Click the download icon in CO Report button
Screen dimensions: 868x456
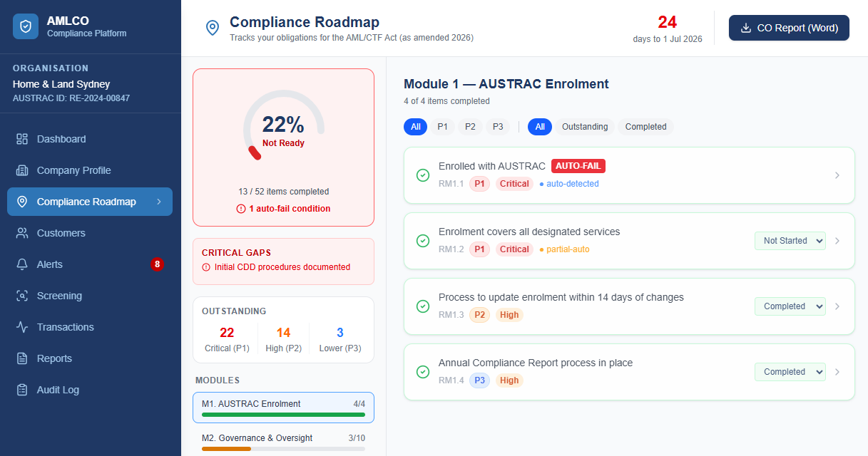click(x=746, y=28)
